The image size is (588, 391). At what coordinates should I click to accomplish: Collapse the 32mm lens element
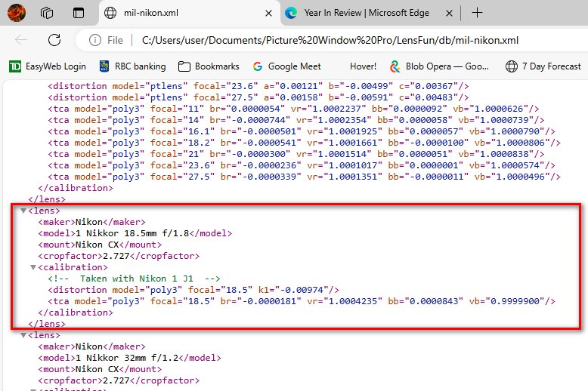coord(23,335)
